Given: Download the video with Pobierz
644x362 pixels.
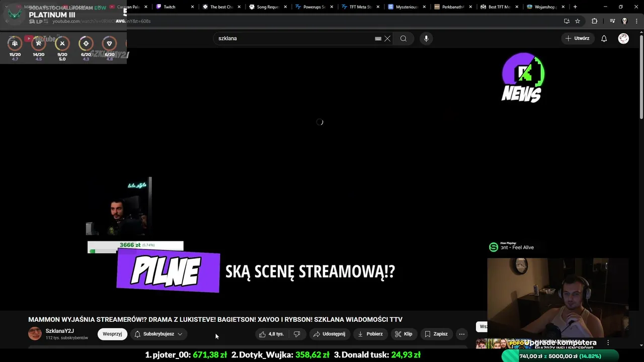Looking at the screenshot, I should [370, 334].
